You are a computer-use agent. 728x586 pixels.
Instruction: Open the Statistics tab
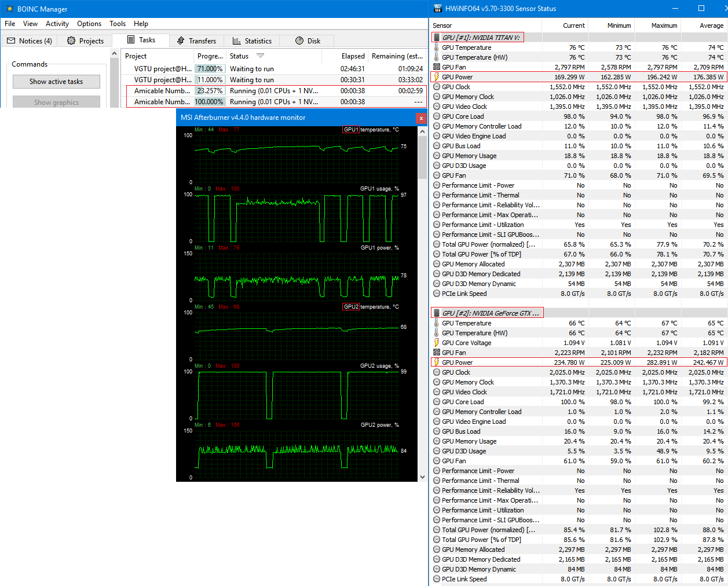[x=252, y=41]
